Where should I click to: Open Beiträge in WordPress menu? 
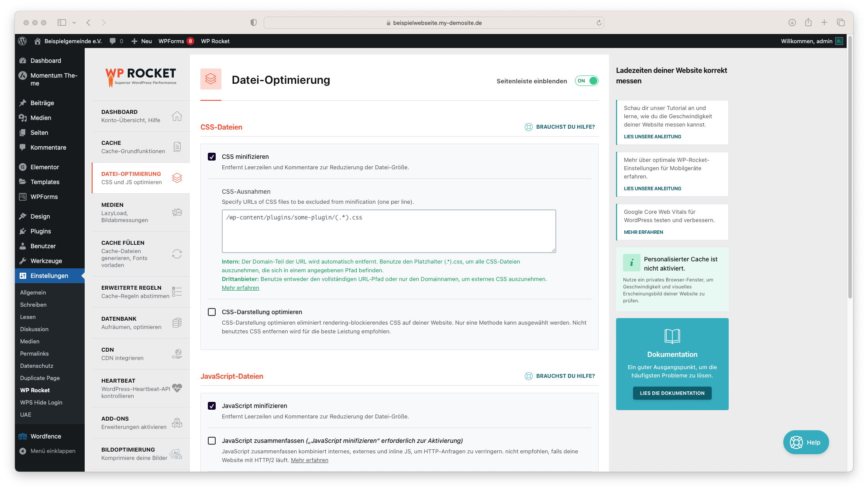pyautogui.click(x=50, y=103)
